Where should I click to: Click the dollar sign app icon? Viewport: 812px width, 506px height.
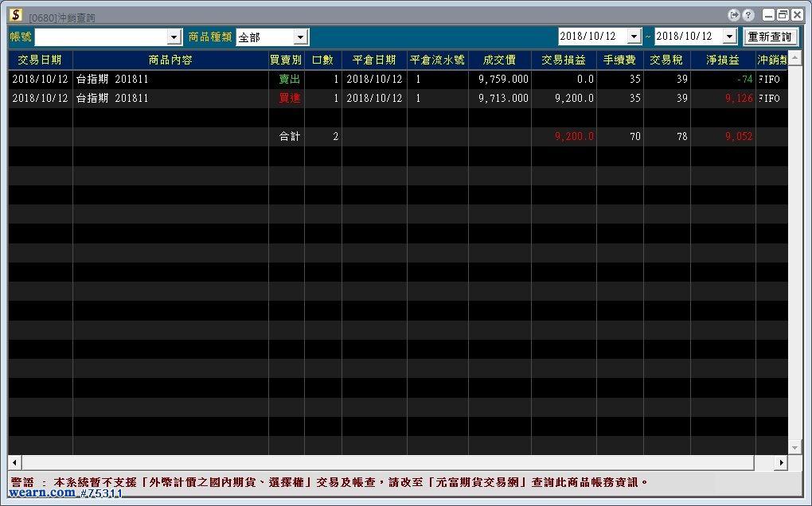click(x=16, y=15)
